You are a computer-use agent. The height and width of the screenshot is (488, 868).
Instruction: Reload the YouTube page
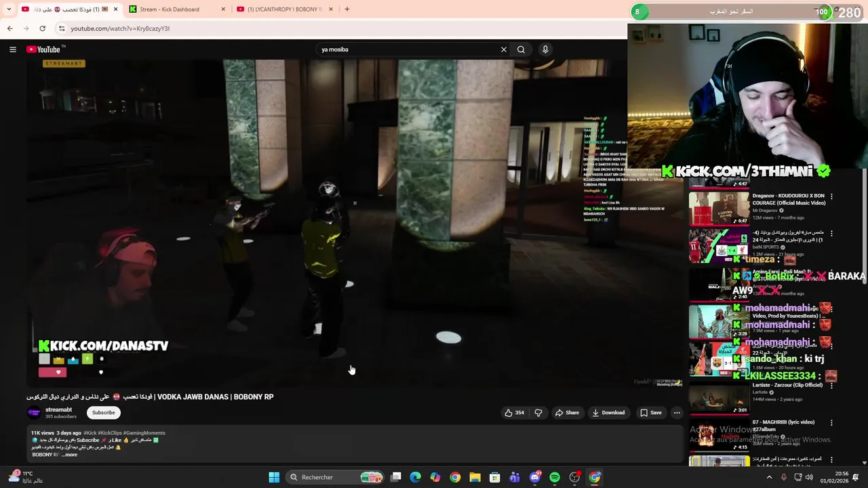[x=42, y=28]
